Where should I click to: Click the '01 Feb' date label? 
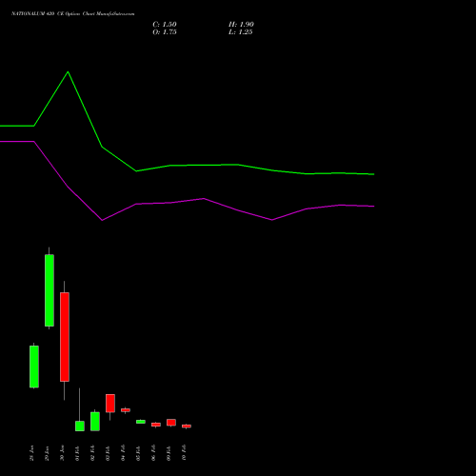tap(77, 453)
